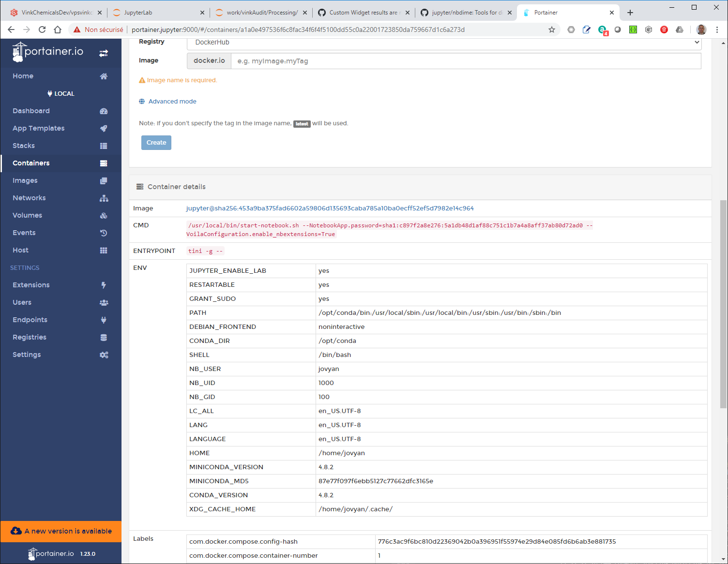
Task: Open the Registry DockerHub dropdown
Action: click(444, 43)
